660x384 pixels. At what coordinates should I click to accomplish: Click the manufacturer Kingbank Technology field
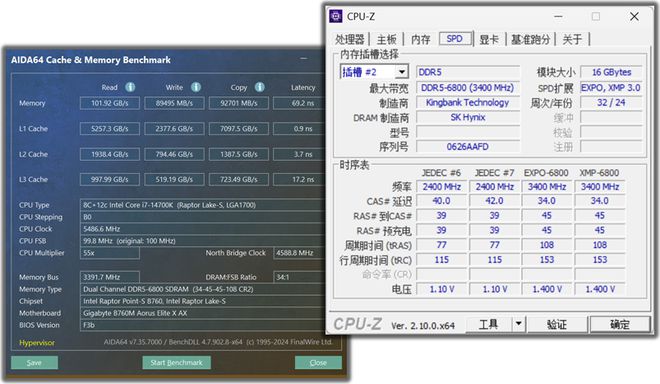pyautogui.click(x=468, y=102)
